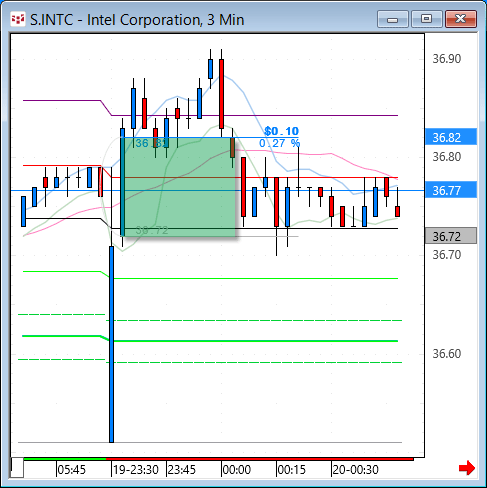487x488 pixels.
Task: Click the 00:00 time axis label
Action: (236, 470)
